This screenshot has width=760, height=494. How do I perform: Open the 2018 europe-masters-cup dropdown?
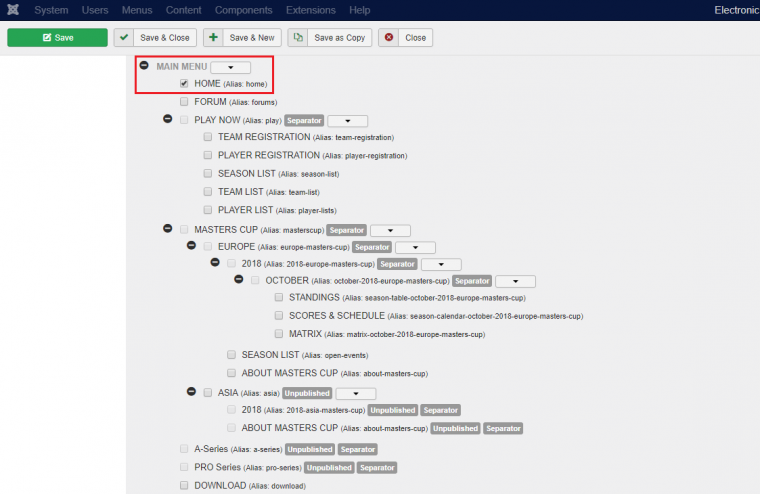click(441, 264)
